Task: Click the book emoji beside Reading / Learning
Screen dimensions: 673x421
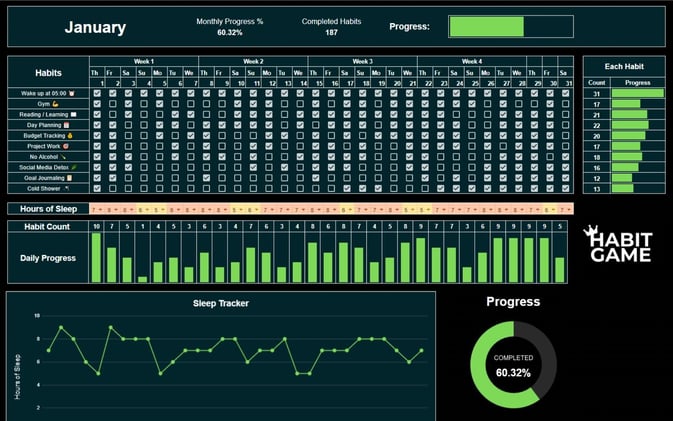Action: coord(73,115)
